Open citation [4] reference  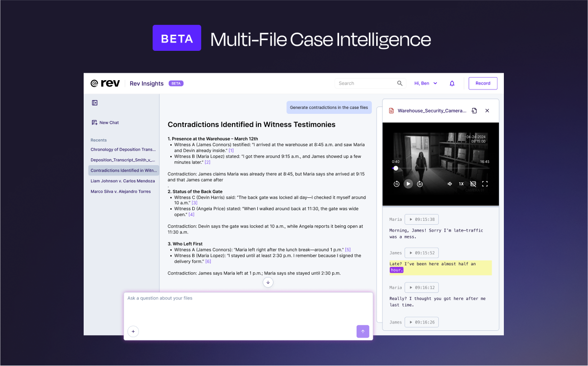pyautogui.click(x=191, y=215)
